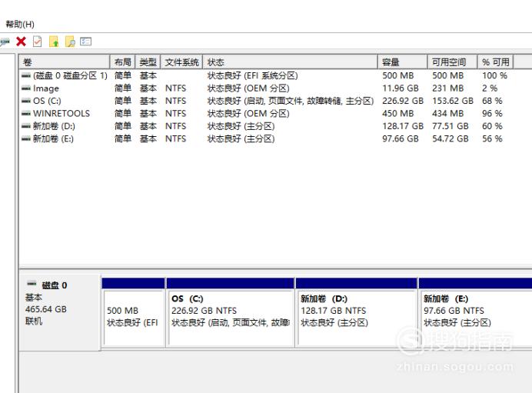Click the 450 MB capacity value

click(x=398, y=113)
